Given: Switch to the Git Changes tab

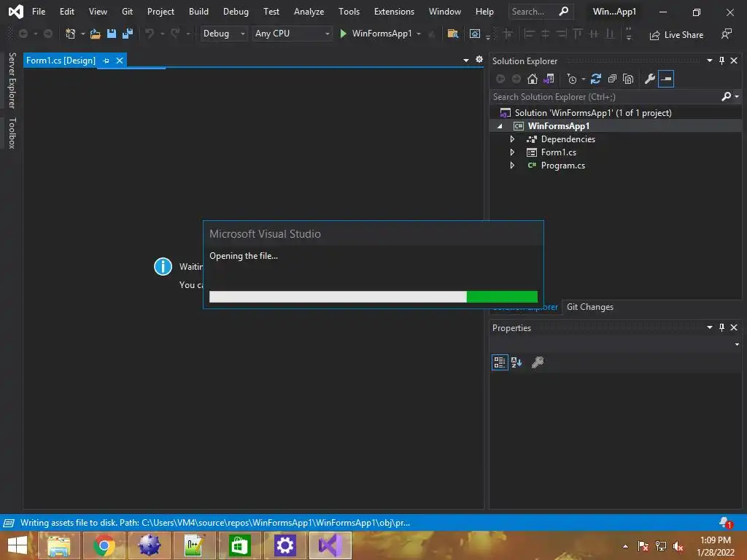Looking at the screenshot, I should (x=589, y=307).
